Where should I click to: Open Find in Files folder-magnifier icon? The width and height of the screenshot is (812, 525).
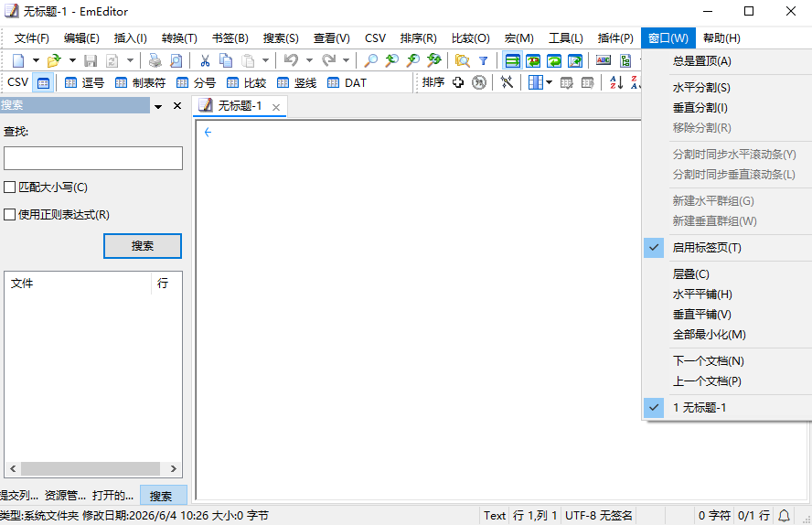462,60
